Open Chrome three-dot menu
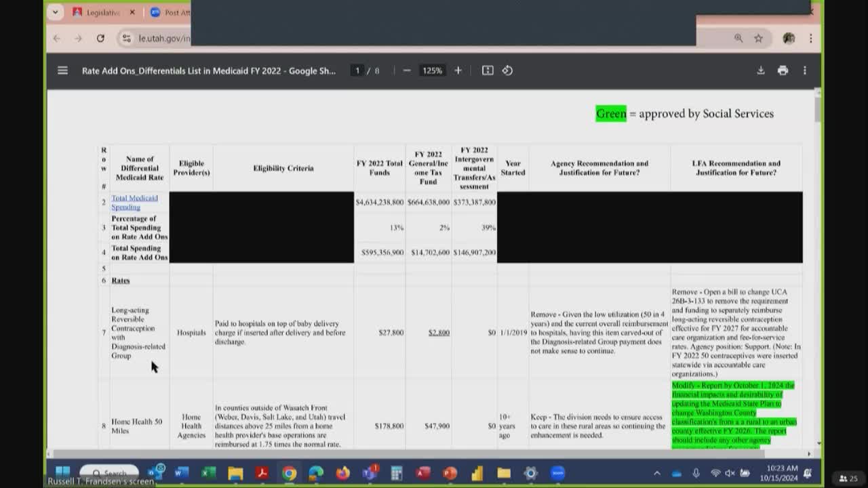The image size is (868, 488). point(810,39)
